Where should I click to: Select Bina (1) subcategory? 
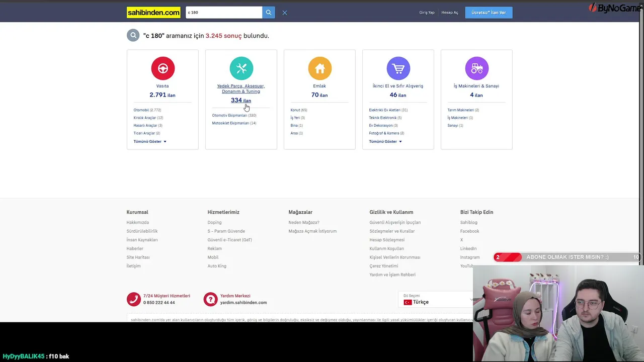coord(297,125)
